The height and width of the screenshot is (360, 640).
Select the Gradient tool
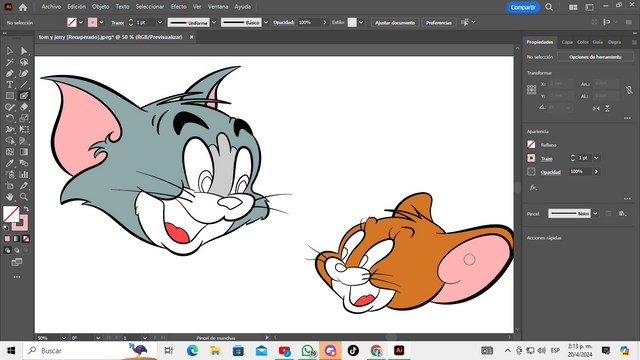pyautogui.click(x=24, y=152)
